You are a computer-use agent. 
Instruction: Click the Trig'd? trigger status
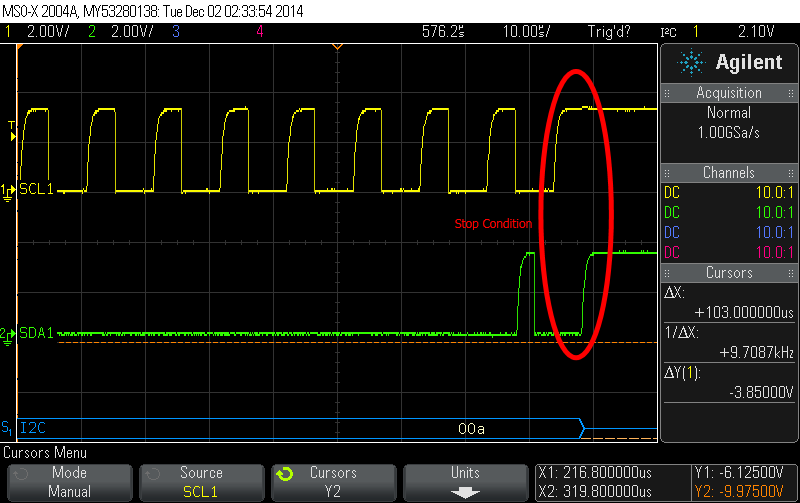tap(609, 32)
